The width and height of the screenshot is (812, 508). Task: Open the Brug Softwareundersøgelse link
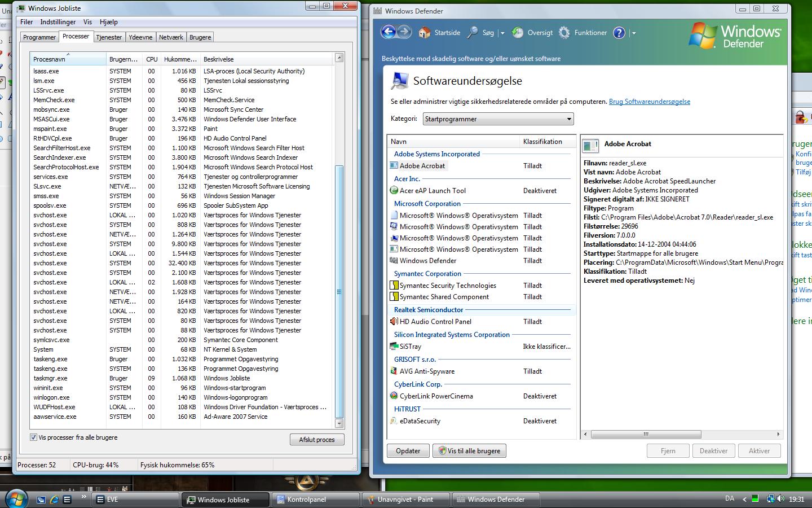[x=649, y=102]
